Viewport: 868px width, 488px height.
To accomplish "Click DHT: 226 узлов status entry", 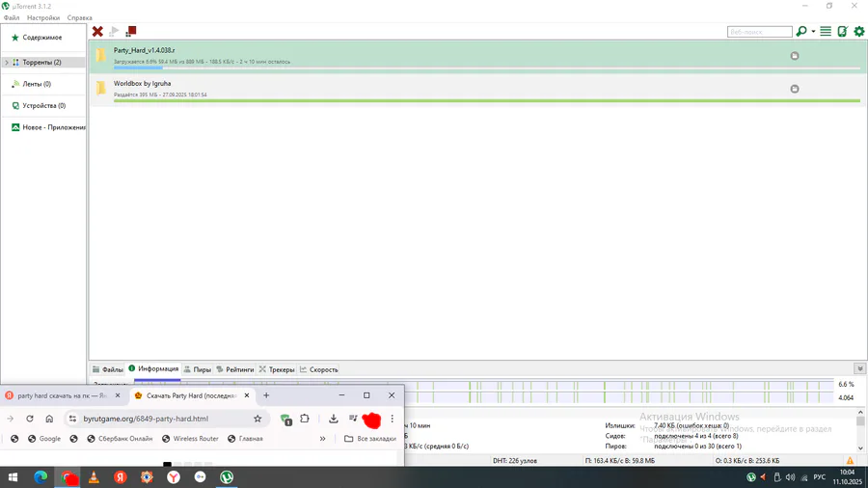I will point(515,460).
